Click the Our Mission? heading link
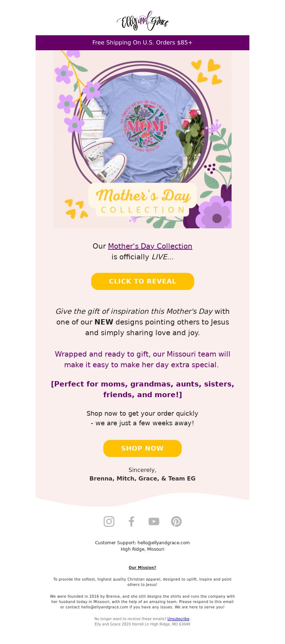This screenshot has height=644, width=285. click(x=142, y=567)
